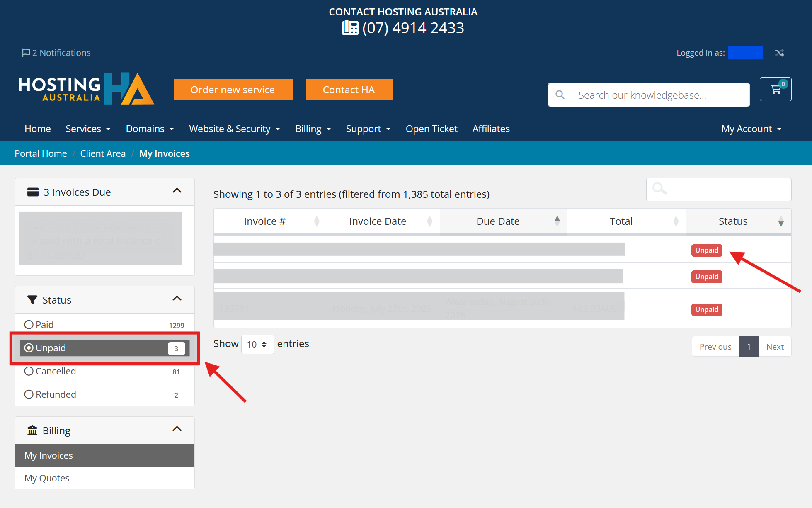Sort the table by Due Date
Viewport: 812px width, 508px height.
503,221
